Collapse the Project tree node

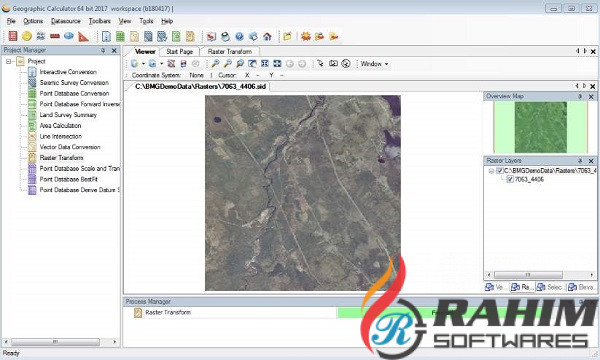[8, 61]
